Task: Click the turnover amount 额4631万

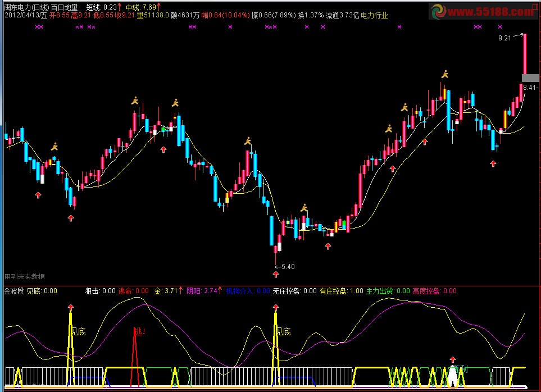Action: pos(185,15)
